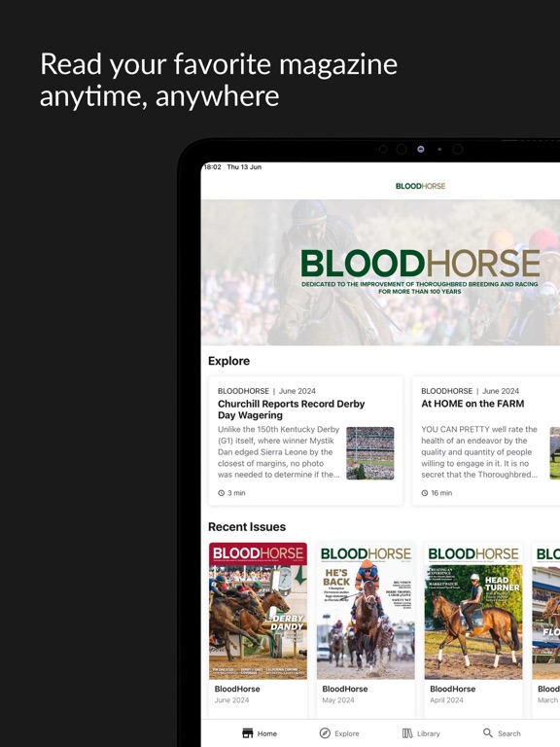
Task: Open 'Churchill Reports Record Derby Day Wagering' headline
Action: (291, 409)
